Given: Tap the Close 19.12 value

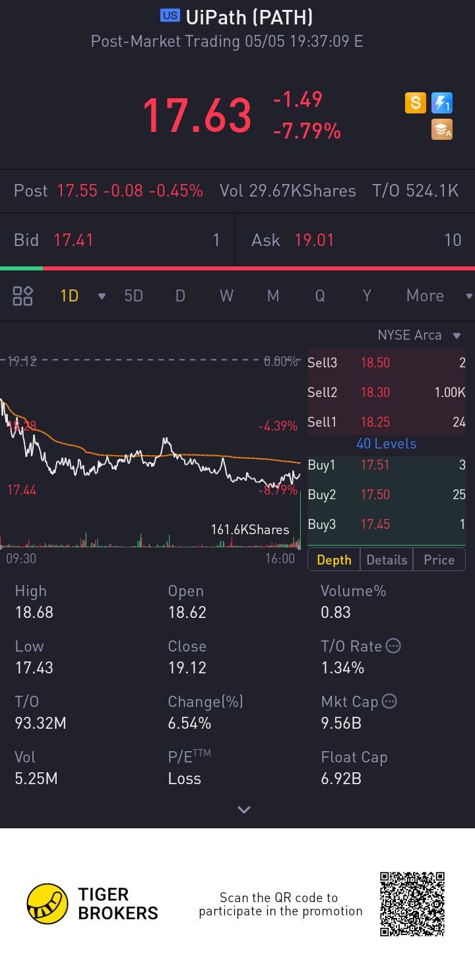Looking at the screenshot, I should (x=187, y=667).
